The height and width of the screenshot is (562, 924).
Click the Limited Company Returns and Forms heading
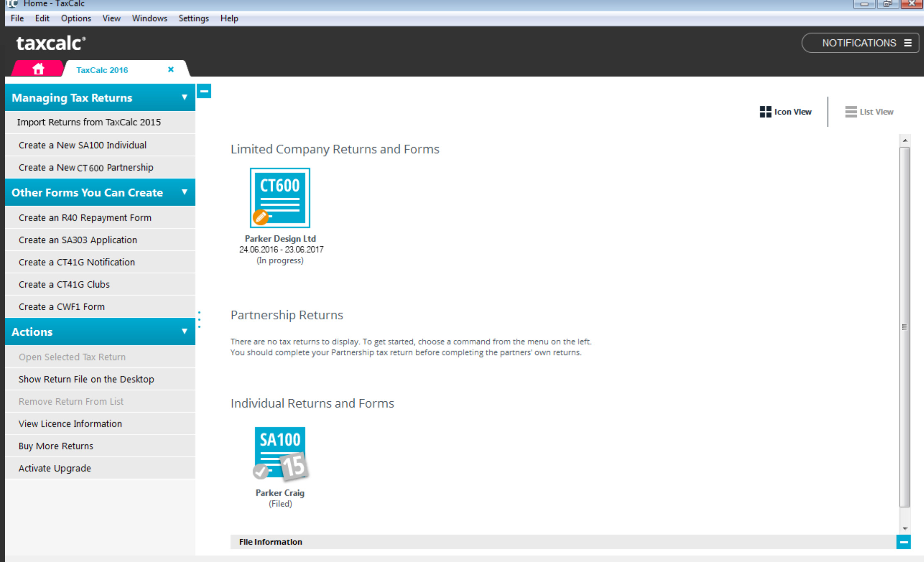[335, 149]
